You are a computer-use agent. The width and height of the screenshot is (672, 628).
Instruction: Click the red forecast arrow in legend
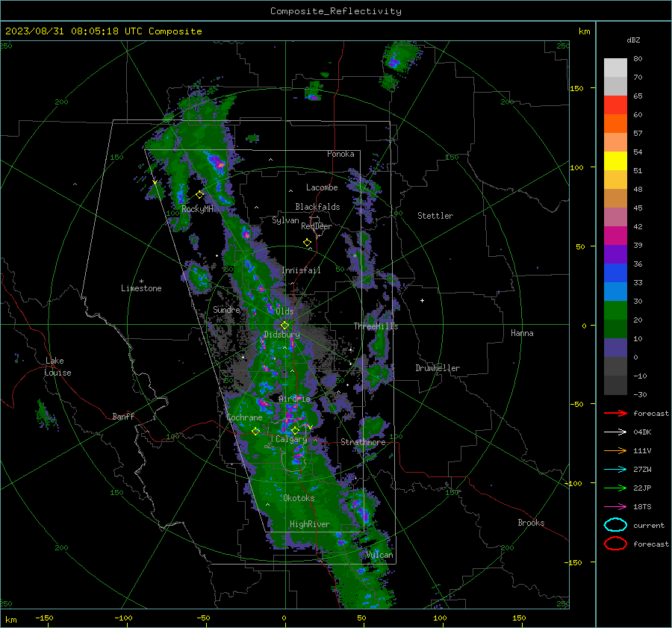[615, 413]
